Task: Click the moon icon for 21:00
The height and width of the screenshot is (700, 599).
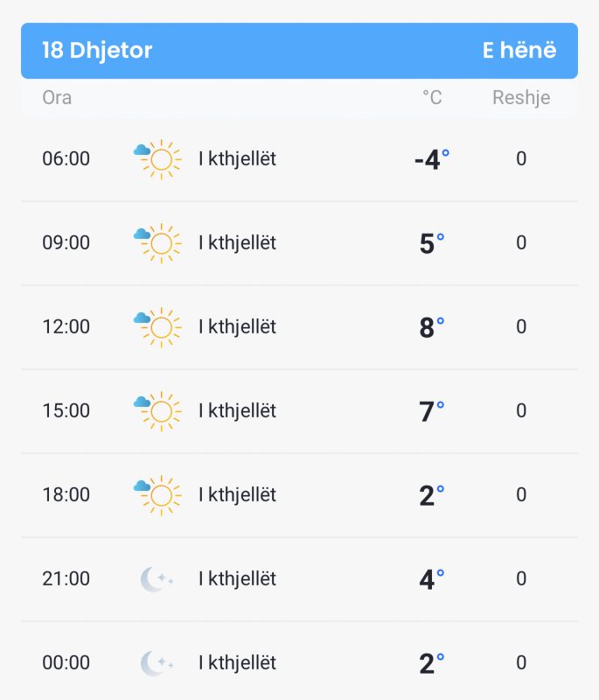Action: (157, 579)
